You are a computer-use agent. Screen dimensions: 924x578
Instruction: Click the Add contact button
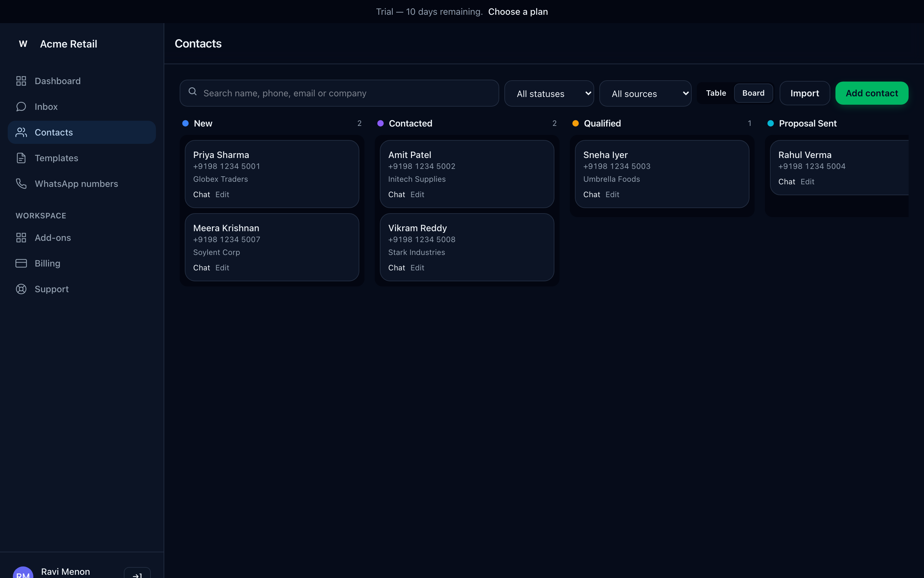872,93
